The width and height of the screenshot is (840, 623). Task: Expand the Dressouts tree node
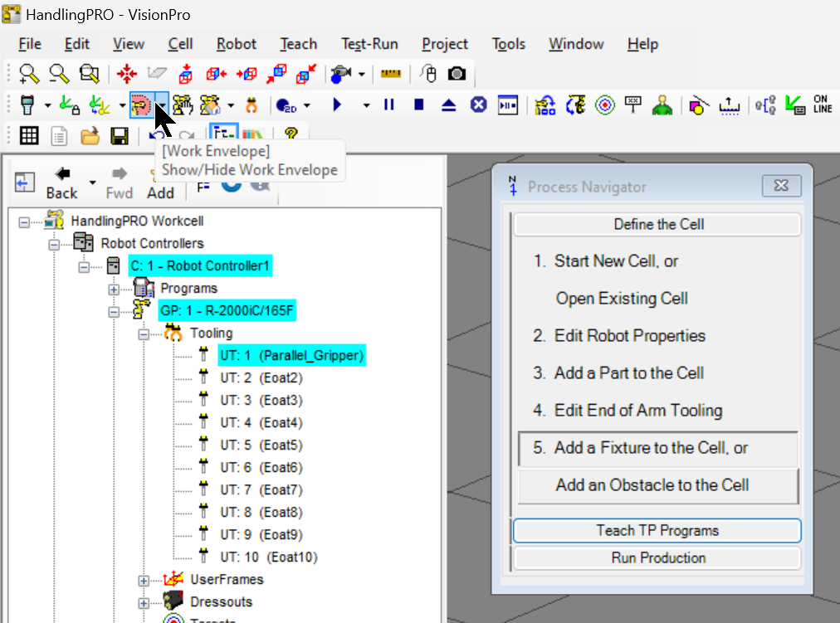tap(144, 602)
